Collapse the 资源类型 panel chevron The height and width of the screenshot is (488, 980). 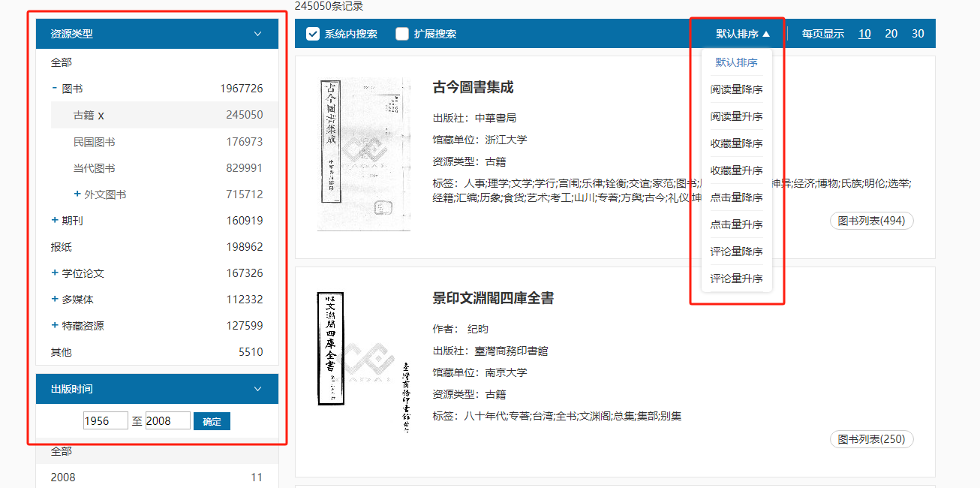(257, 34)
